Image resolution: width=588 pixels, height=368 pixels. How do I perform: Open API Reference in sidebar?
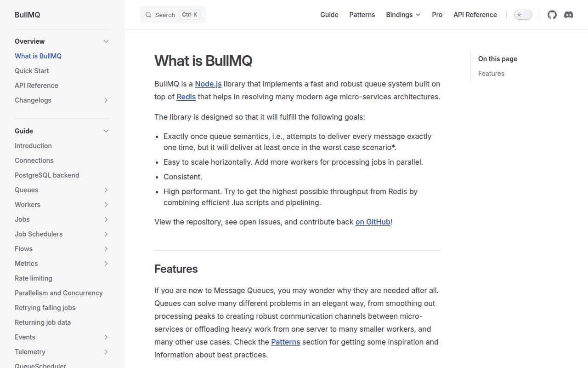[x=36, y=86]
